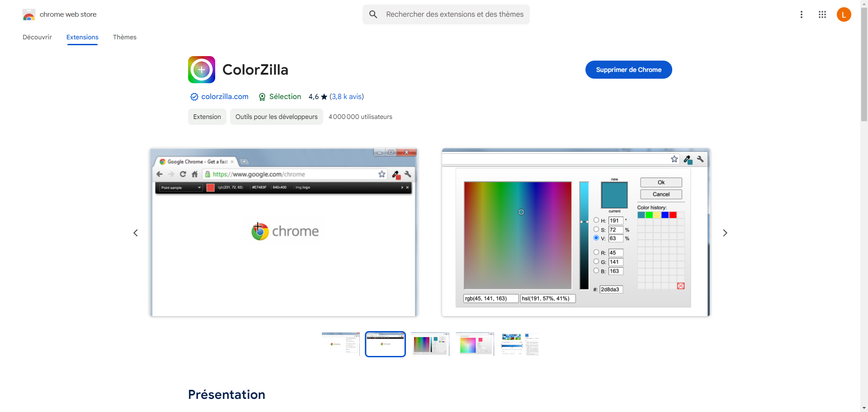The height and width of the screenshot is (412, 868).
Task: Click the verified badge beside colorzilla.com
Action: [x=194, y=97]
